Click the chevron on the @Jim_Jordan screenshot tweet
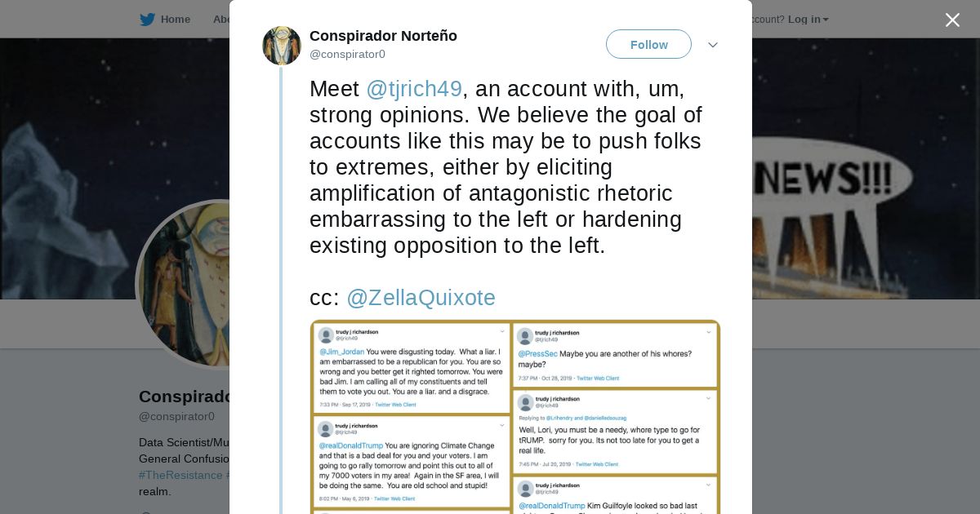The image size is (980, 514). (502, 331)
